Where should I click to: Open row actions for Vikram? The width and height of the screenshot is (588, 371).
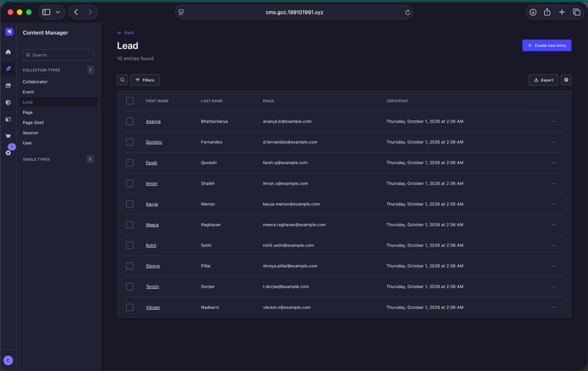[554, 307]
